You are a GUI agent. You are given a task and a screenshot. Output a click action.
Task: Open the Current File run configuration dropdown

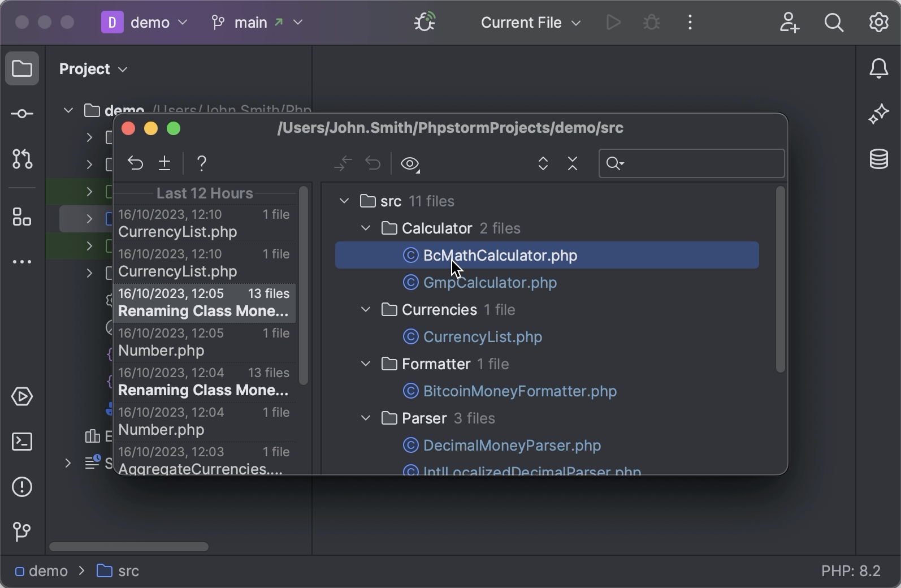530,23
